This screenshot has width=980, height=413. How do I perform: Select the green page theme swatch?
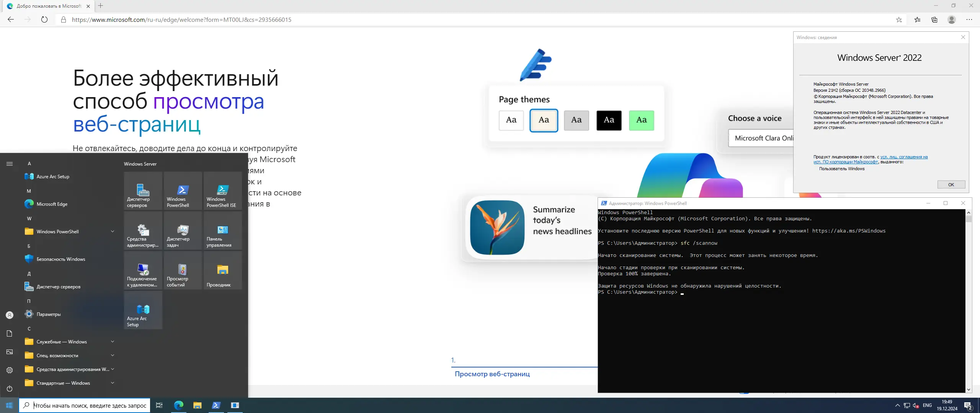[641, 120]
